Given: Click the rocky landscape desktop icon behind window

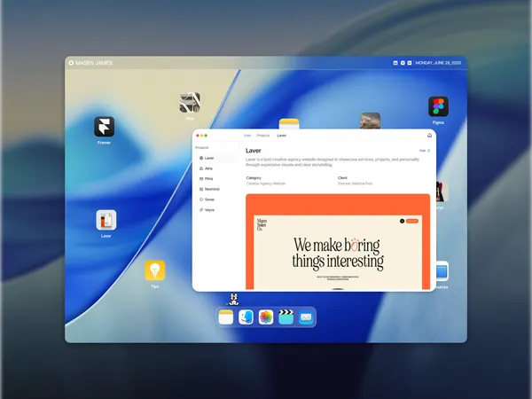Looking at the screenshot, I should [370, 121].
